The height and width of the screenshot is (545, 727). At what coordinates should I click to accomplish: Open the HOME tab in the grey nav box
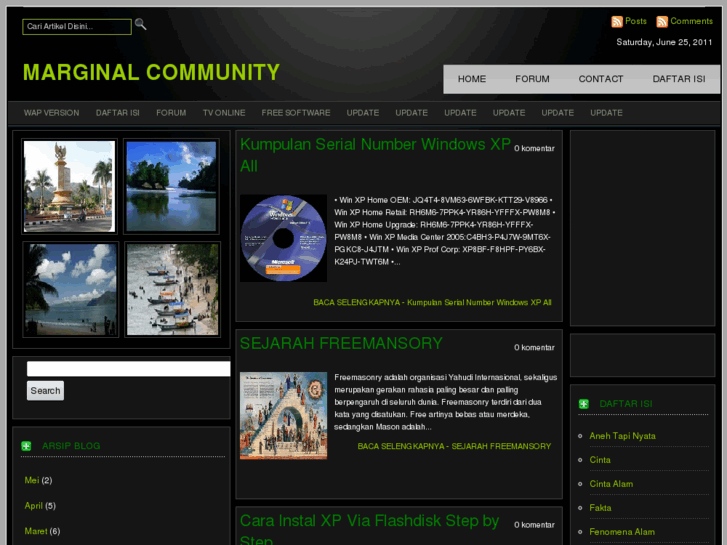tap(472, 79)
